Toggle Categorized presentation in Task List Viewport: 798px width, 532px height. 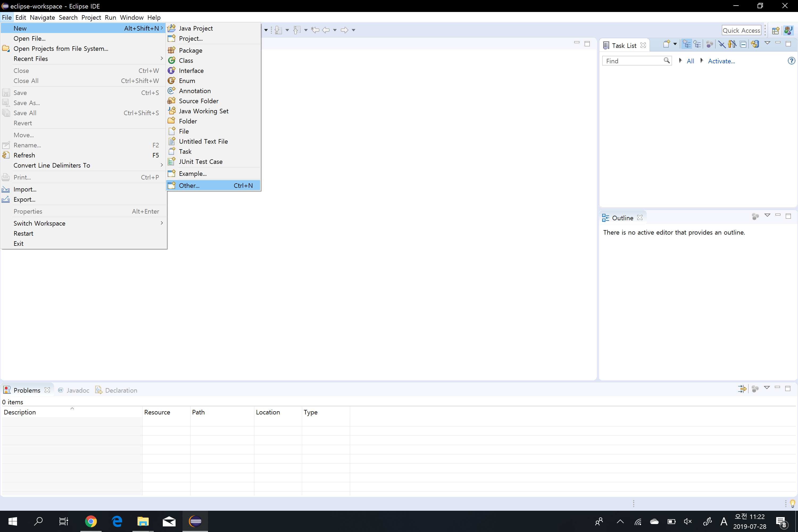click(x=686, y=44)
